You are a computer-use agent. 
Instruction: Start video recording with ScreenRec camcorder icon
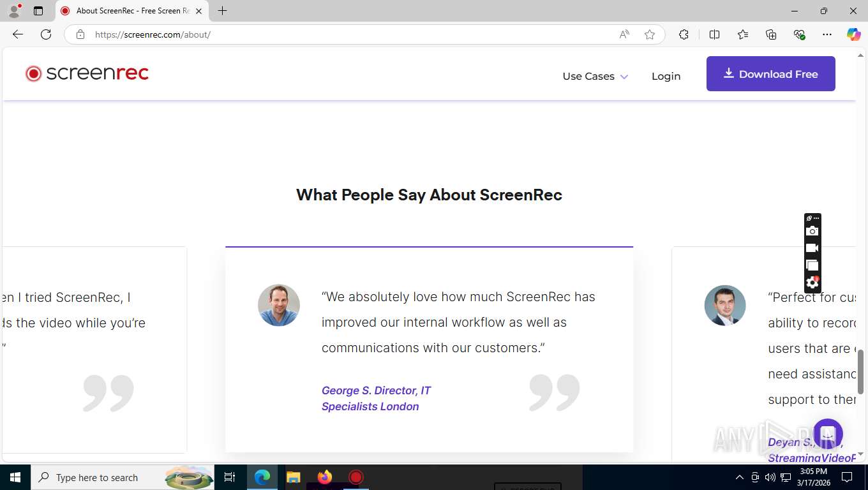pyautogui.click(x=812, y=248)
